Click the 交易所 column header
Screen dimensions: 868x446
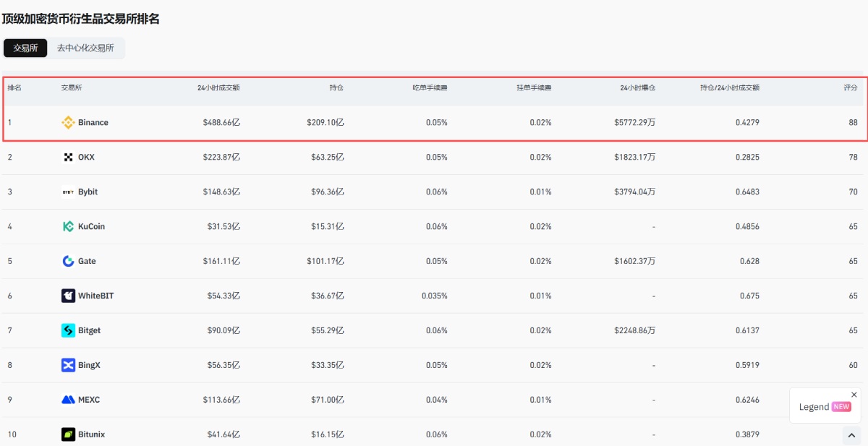pos(72,87)
